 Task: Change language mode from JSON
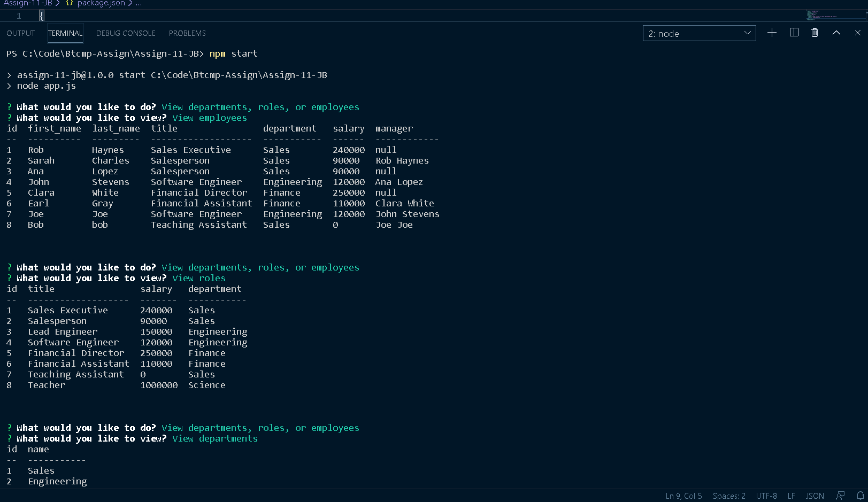point(815,496)
